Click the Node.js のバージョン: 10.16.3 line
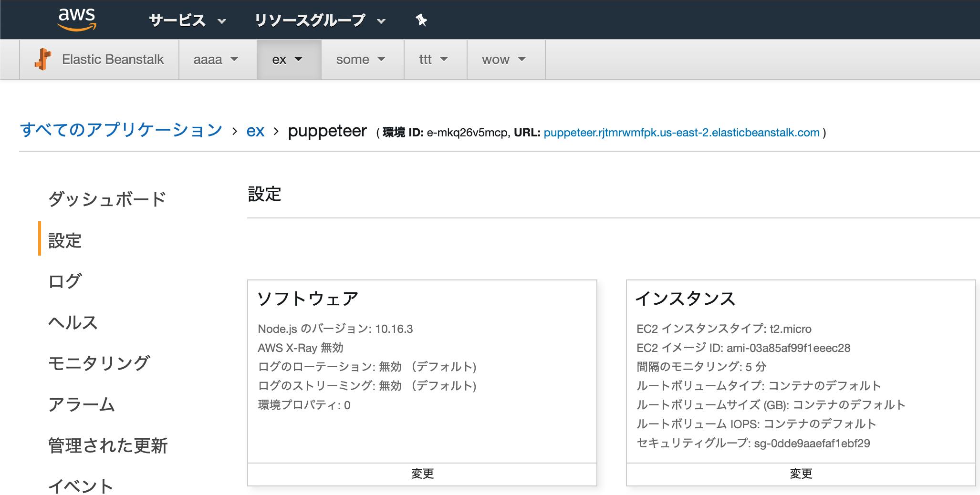Viewport: 980px width, 495px height. [335, 329]
